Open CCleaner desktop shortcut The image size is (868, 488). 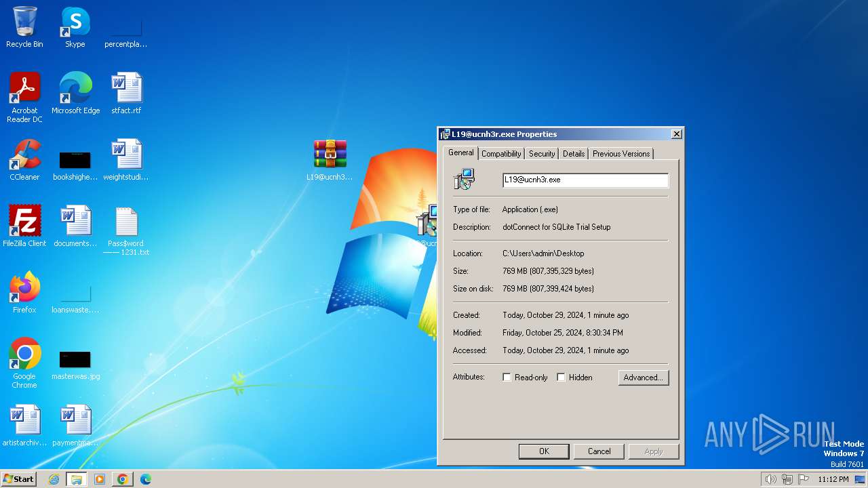[24, 159]
